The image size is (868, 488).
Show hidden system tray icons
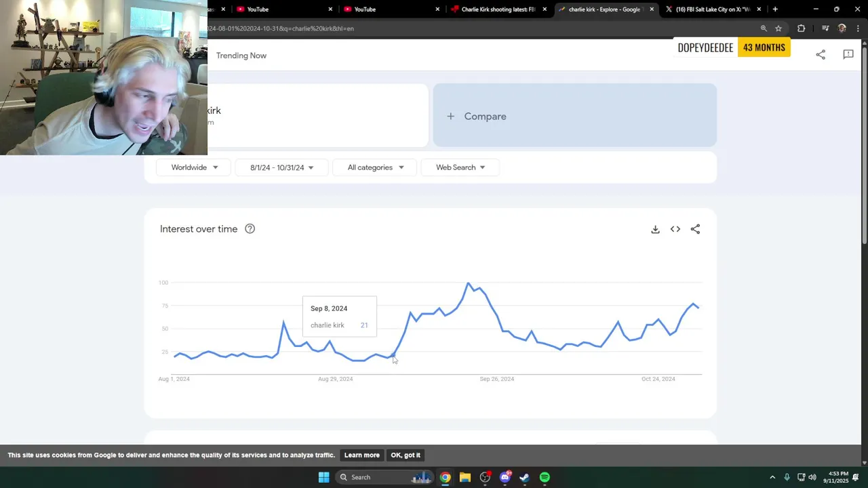(x=772, y=477)
